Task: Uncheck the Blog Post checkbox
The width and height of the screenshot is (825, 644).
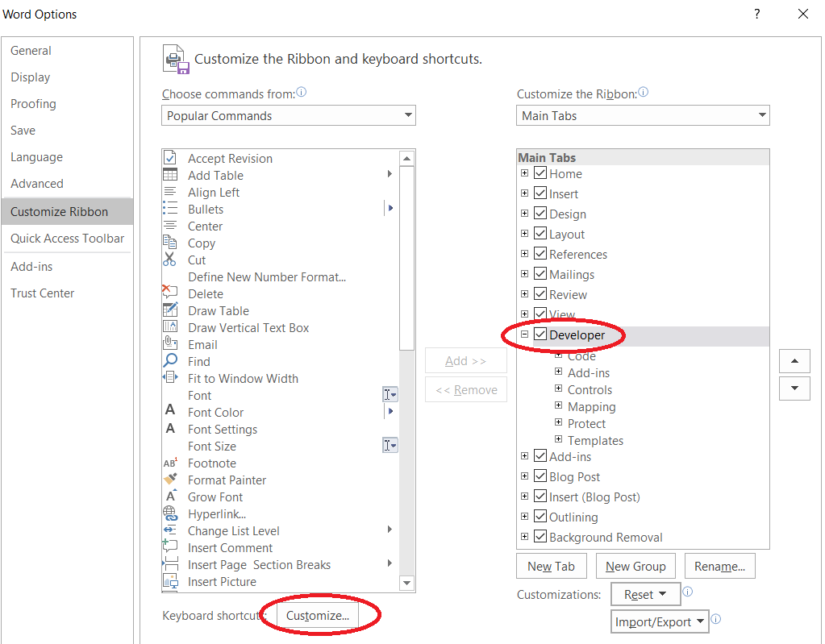Action: [x=540, y=476]
